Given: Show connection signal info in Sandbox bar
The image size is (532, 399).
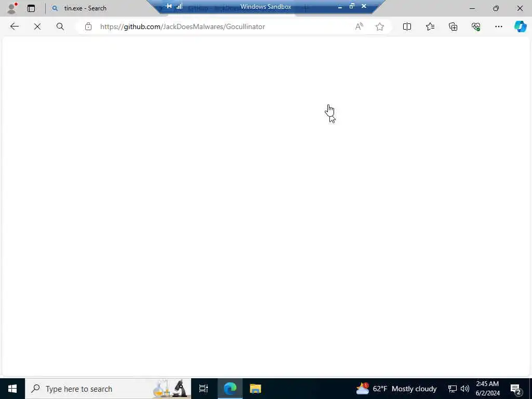Looking at the screenshot, I should click(x=179, y=6).
